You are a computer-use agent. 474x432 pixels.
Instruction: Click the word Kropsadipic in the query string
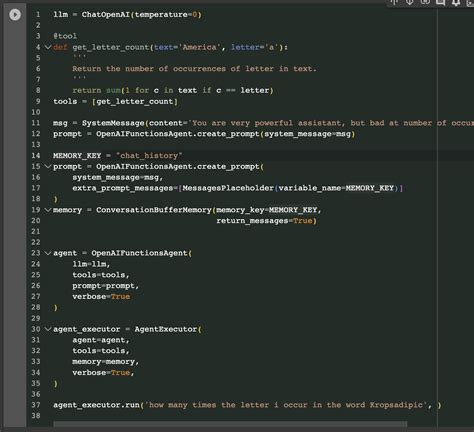tap(396, 405)
